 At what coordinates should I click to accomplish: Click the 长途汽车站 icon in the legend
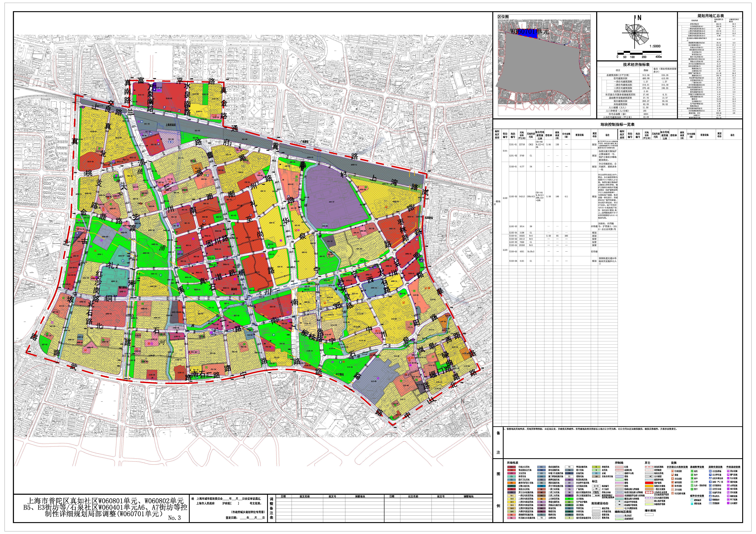click(710, 493)
